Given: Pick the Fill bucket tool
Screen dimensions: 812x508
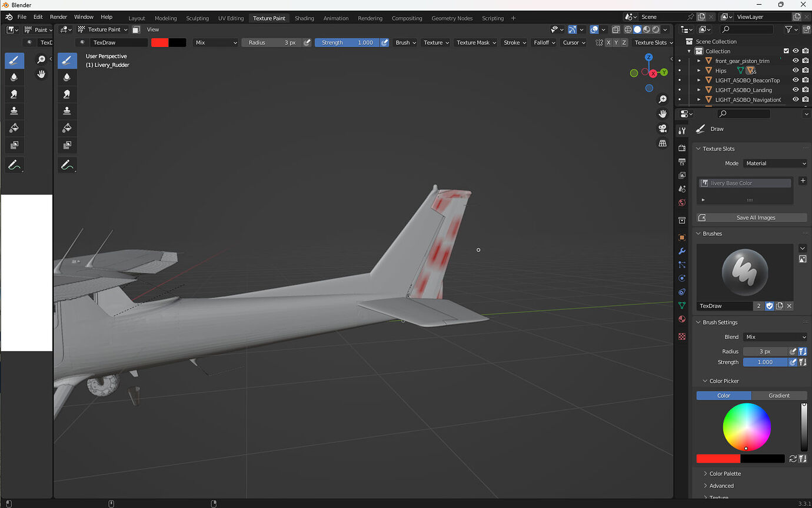Looking at the screenshot, I should [14, 128].
